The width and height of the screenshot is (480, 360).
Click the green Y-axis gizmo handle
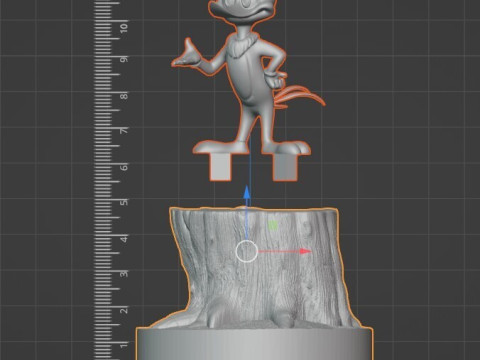273,226
